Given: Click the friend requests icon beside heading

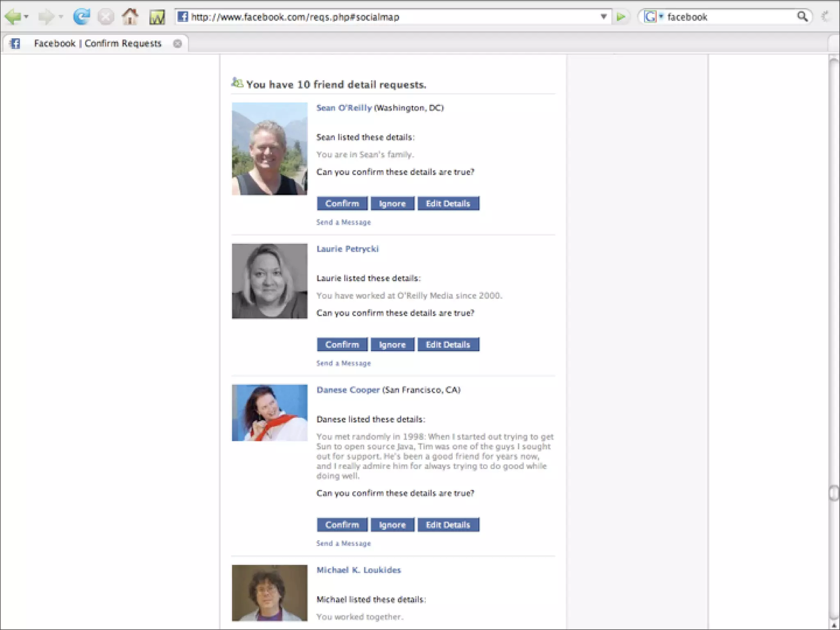Looking at the screenshot, I should [237, 83].
